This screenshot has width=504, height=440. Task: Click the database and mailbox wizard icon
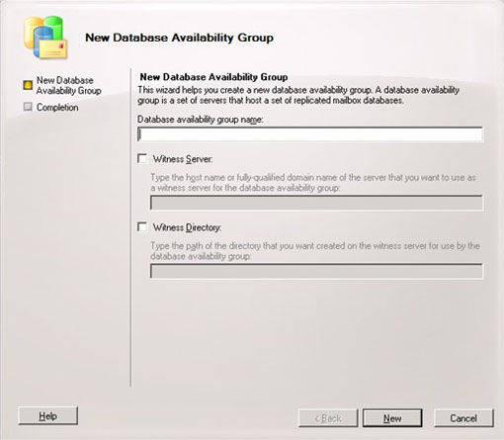coord(45,38)
